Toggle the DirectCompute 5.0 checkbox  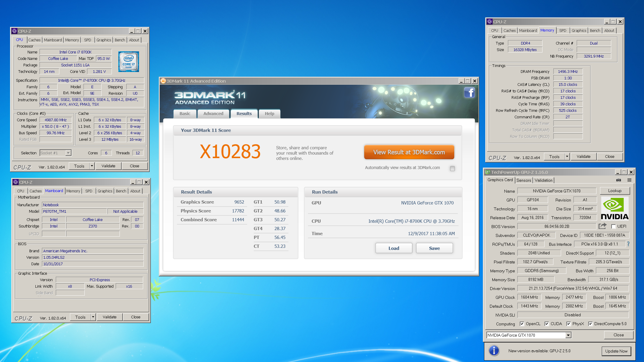pos(590,324)
